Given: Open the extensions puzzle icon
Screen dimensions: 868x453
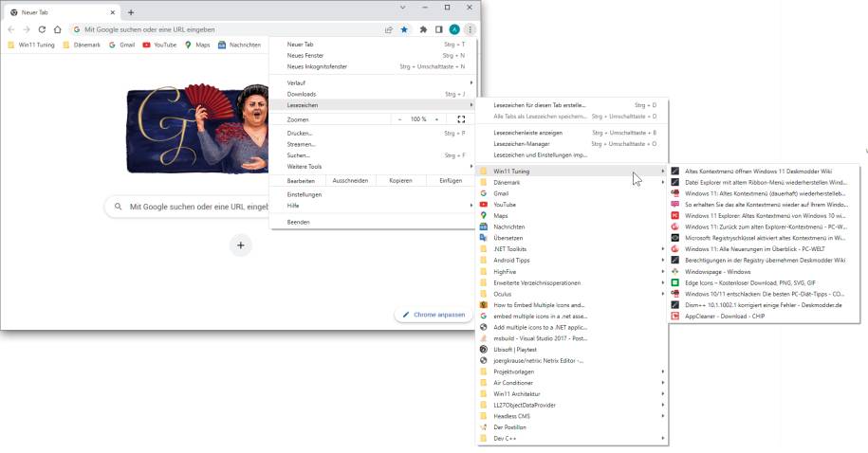Looking at the screenshot, I should click(423, 29).
